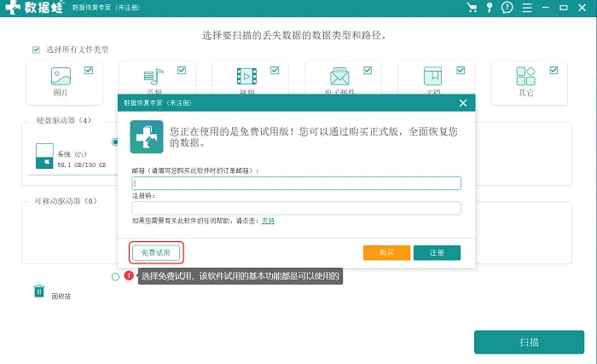This screenshot has width=597, height=364.
Task: Open the hamburger menu in title bar
Action: click(527, 8)
